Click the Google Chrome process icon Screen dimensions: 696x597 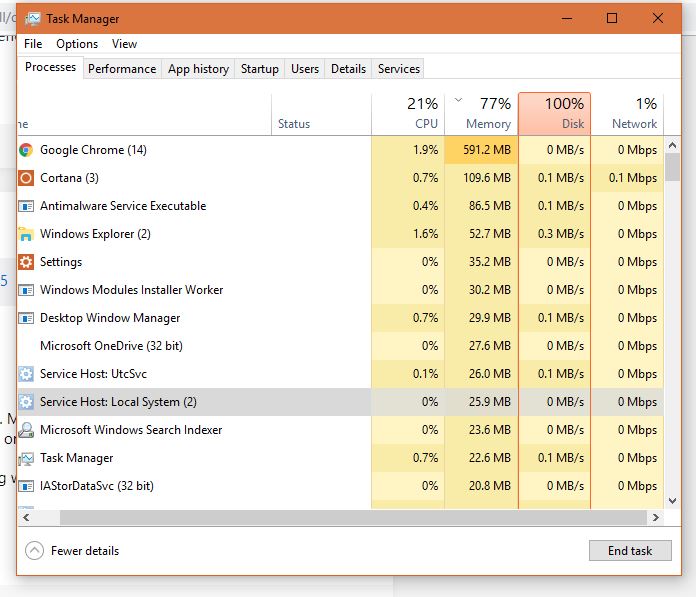26,150
